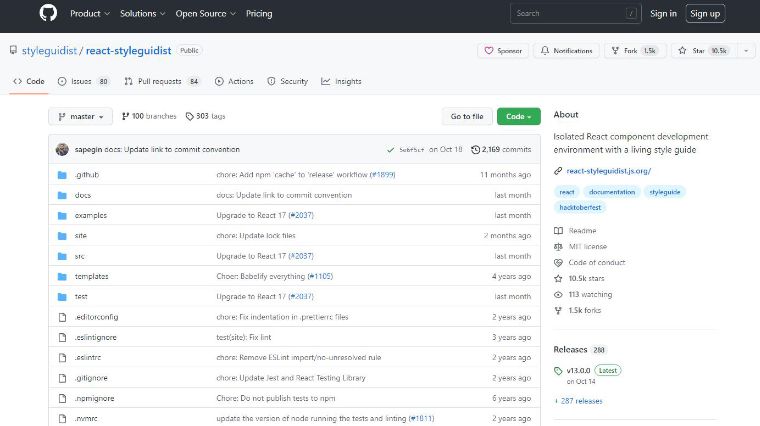Click the Code of conduct icon
This screenshot has width=760, height=426.
point(558,263)
